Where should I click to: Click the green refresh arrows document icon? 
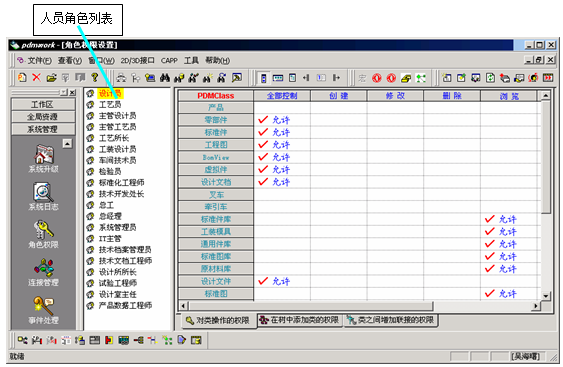[490, 78]
